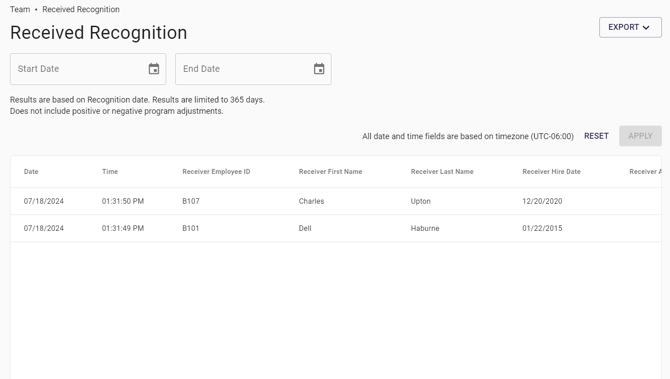Click hire date 01/22/2015 cell
This screenshot has height=379, width=670.
pos(542,228)
